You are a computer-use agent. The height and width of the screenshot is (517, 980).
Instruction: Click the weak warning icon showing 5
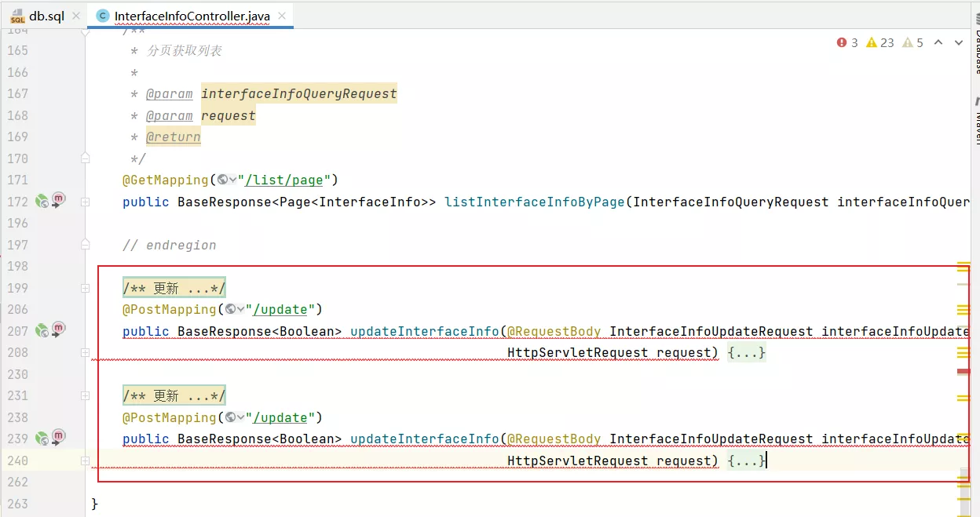908,43
